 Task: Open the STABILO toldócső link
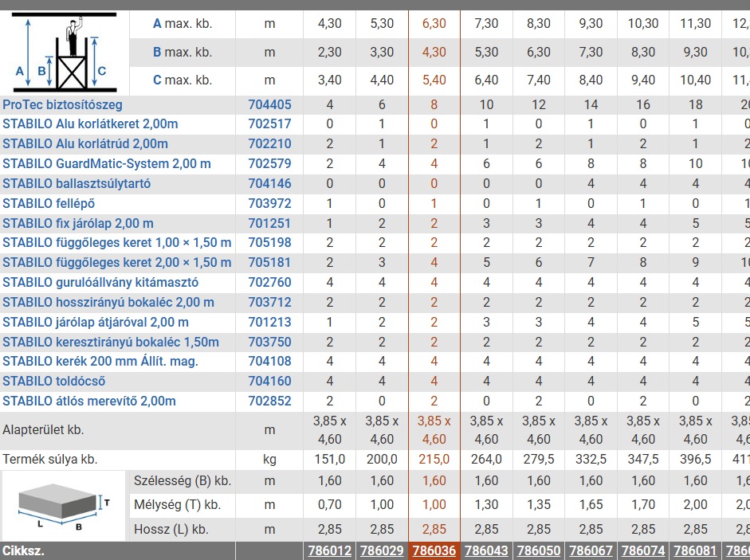54,381
